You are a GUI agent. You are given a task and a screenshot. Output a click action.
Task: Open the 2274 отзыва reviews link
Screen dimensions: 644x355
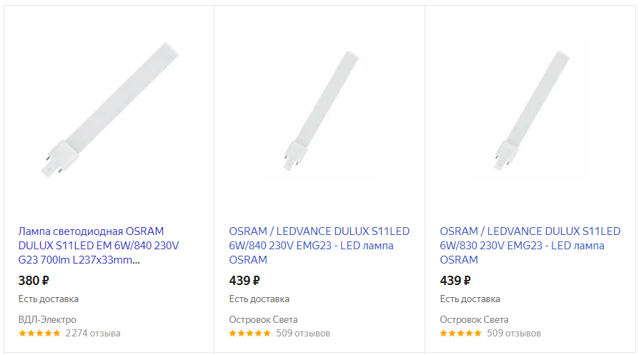(x=93, y=334)
